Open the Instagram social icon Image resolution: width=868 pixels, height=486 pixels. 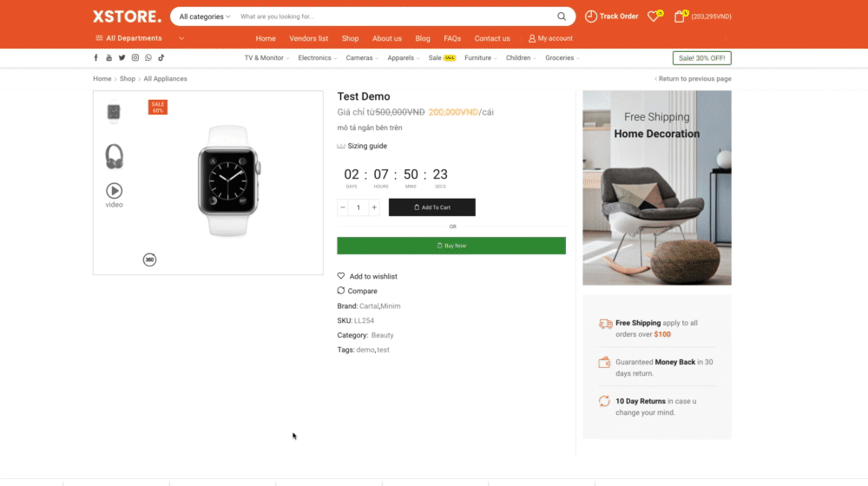135,57
